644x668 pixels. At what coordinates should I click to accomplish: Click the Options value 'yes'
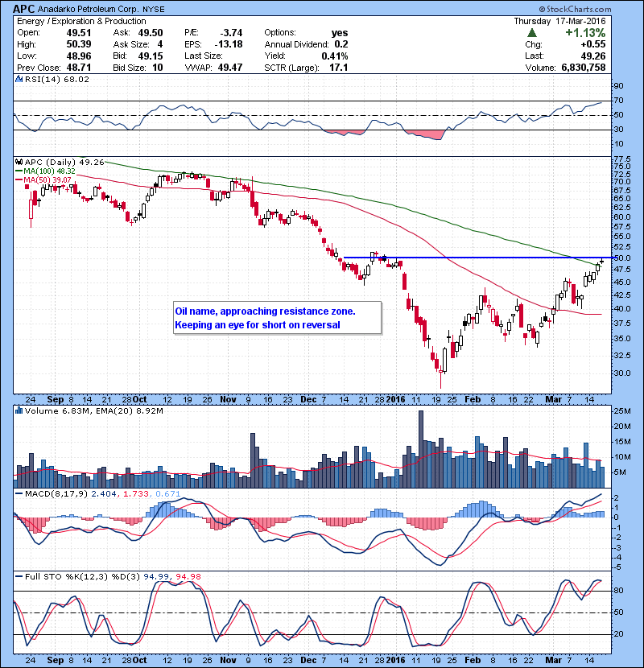tap(340, 33)
